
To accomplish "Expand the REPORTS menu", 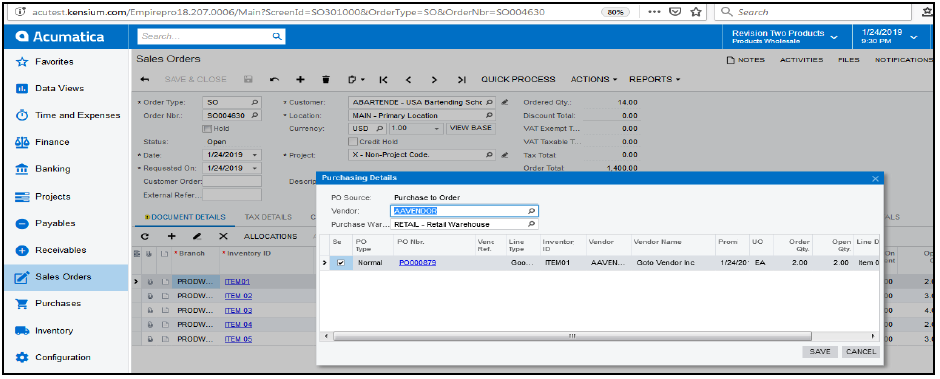I will [x=655, y=79].
